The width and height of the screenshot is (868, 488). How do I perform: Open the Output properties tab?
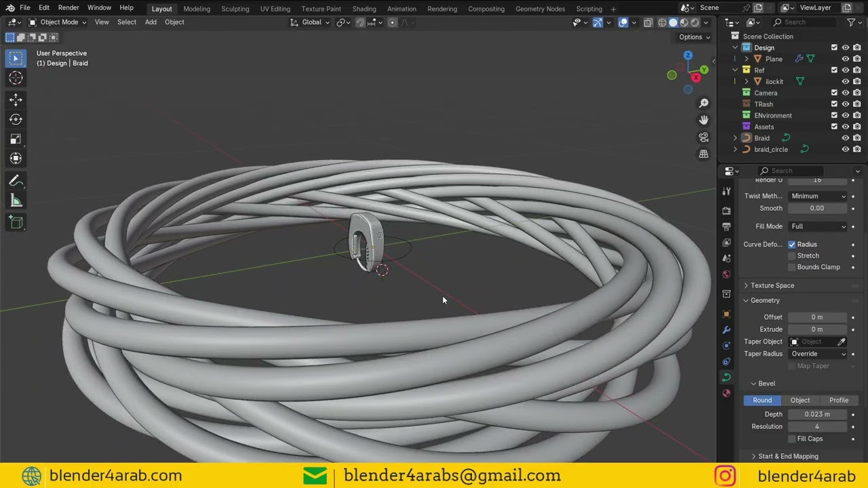726,226
